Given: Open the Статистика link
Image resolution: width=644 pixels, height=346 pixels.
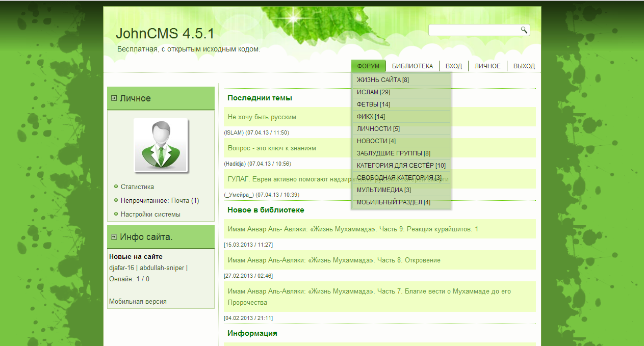Looking at the screenshot, I should tap(137, 187).
